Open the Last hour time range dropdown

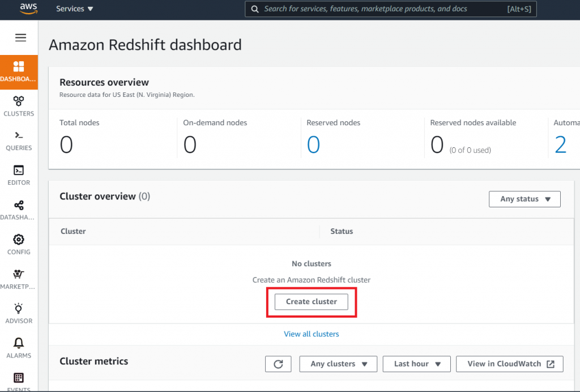[416, 364]
